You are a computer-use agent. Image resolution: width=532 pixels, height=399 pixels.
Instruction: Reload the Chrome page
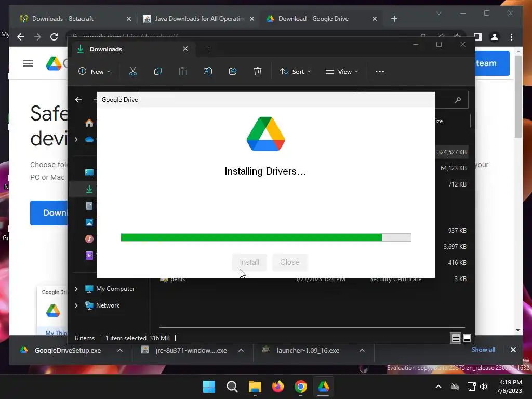(54, 37)
